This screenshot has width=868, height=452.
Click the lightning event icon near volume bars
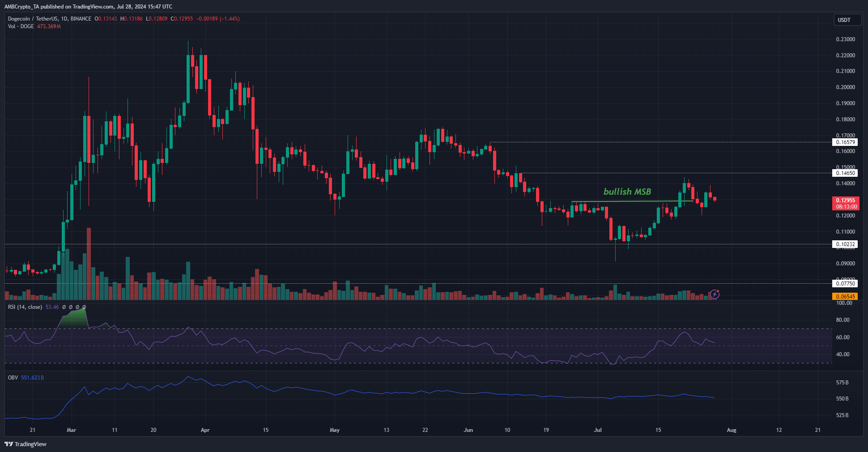715,294
